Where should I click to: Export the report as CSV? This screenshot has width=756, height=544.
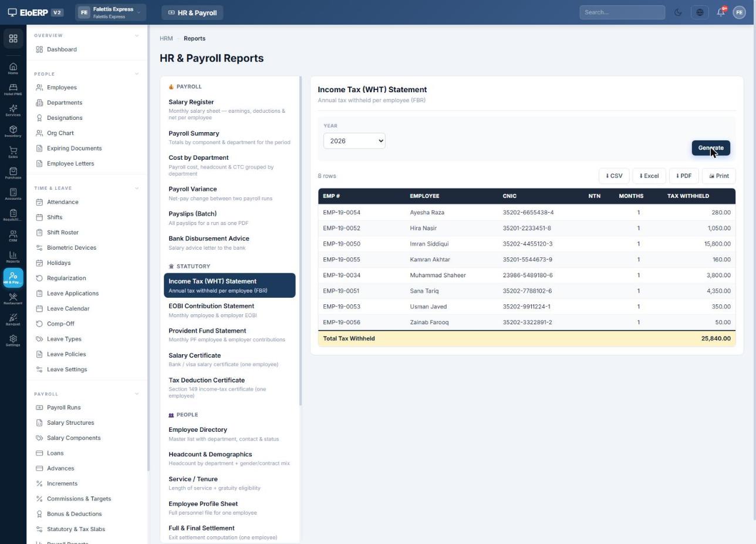point(614,176)
